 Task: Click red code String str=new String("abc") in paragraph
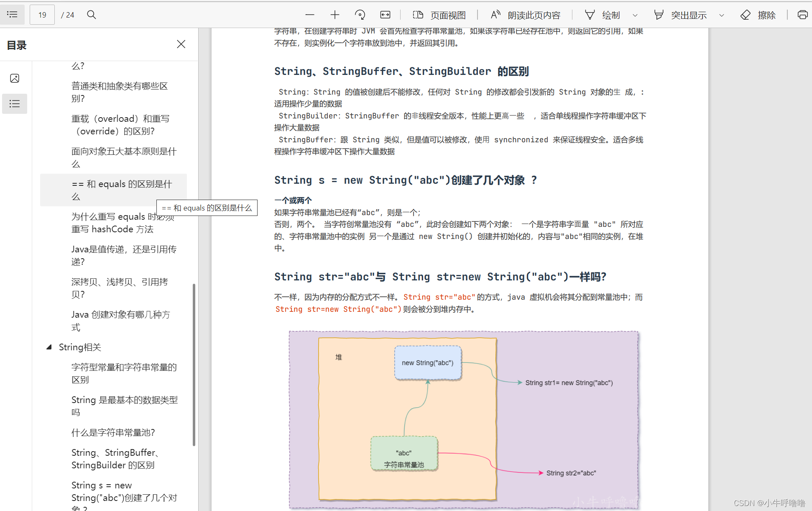pos(338,309)
